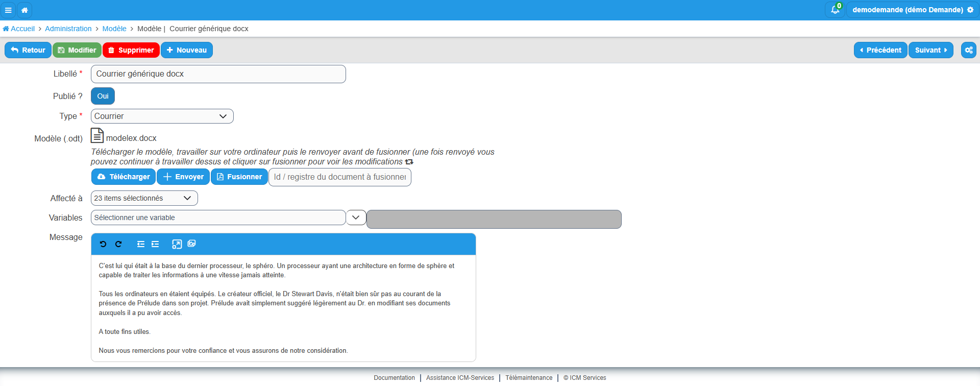Go to home via house icon
The width and height of the screenshot is (980, 386).
24,10
